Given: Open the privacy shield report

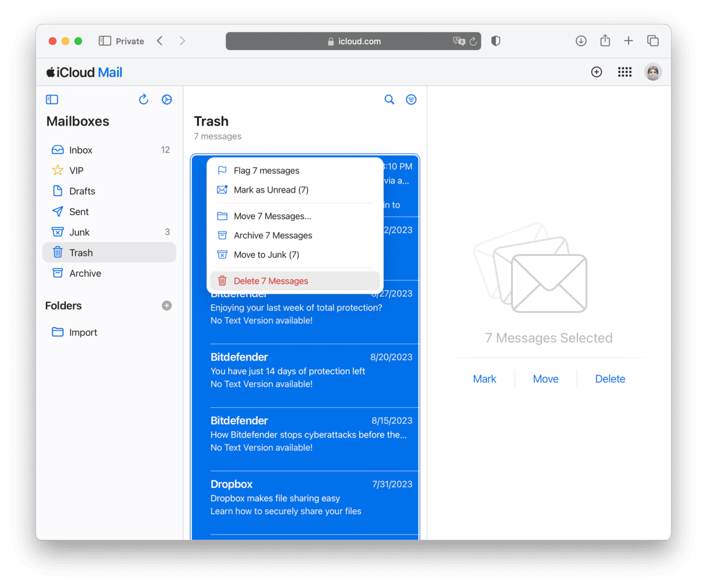Looking at the screenshot, I should (x=496, y=41).
